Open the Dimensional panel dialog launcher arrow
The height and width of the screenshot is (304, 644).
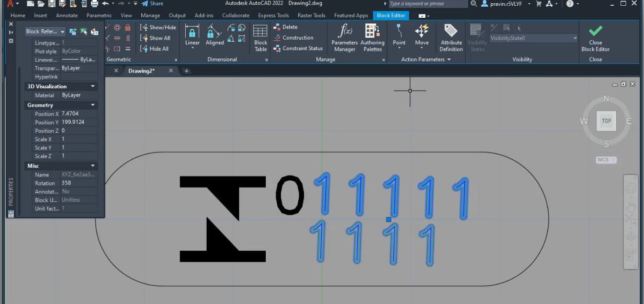267,60
